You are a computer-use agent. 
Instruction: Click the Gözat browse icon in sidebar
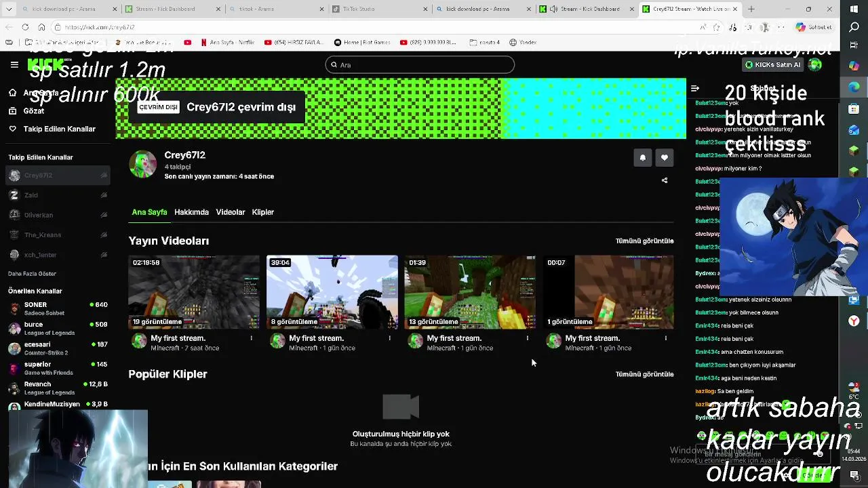[12, 110]
